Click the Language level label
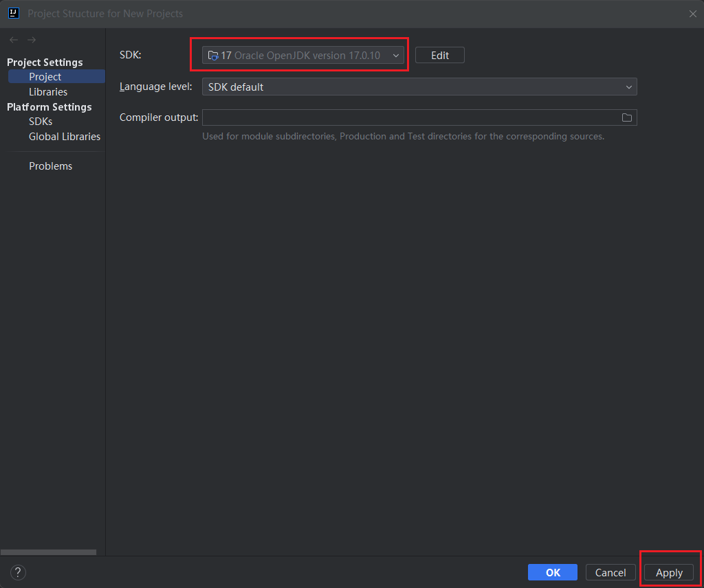The width and height of the screenshot is (704, 588). click(156, 87)
